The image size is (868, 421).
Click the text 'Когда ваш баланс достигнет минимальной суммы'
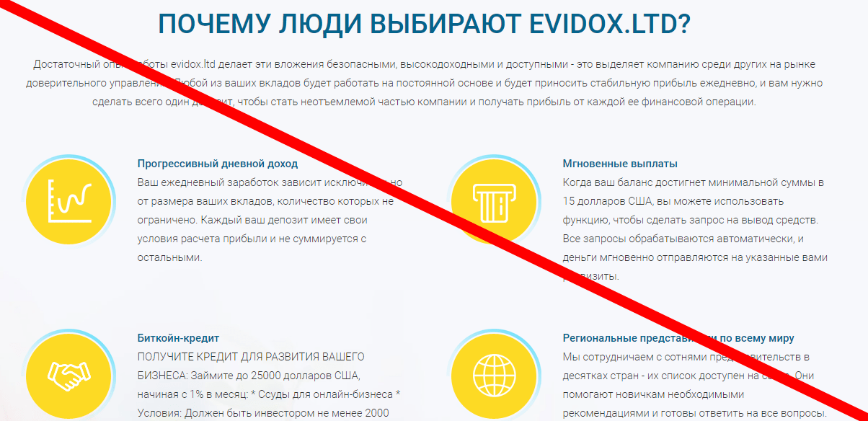(x=688, y=182)
